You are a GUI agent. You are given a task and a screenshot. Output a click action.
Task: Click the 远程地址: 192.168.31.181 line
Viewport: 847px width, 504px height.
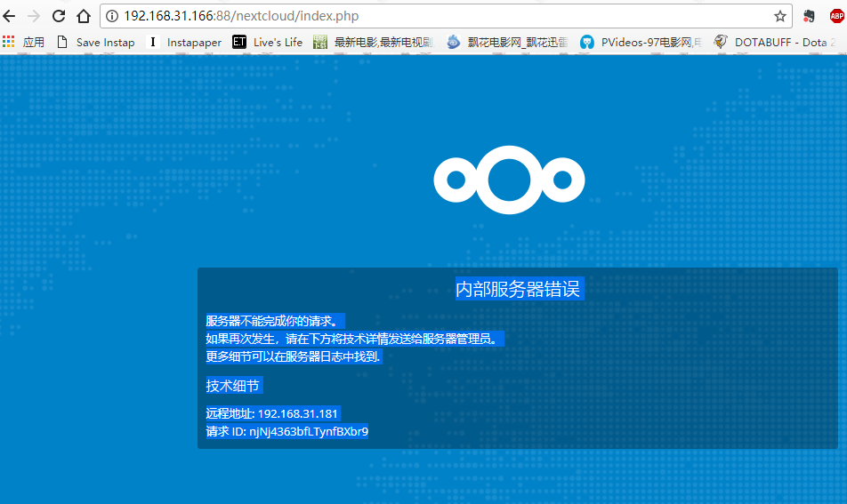(272, 414)
